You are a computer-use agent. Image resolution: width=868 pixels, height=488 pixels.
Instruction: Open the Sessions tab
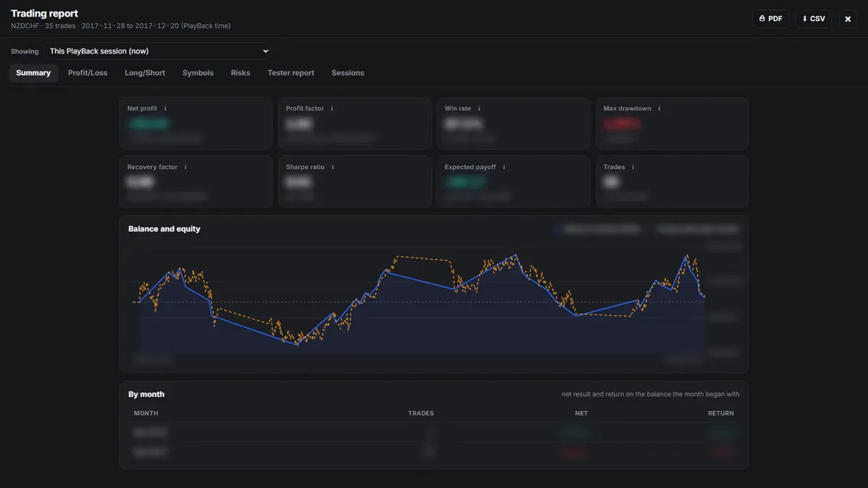point(348,73)
